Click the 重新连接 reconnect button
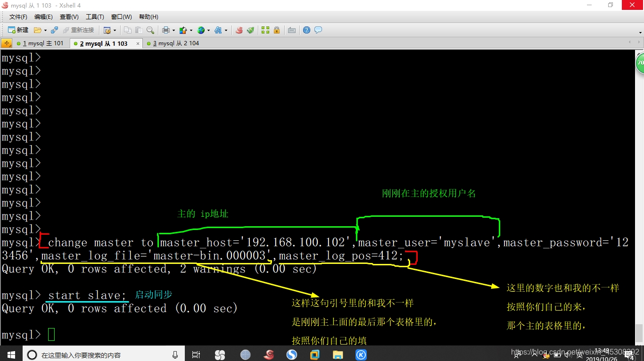Image resolution: width=644 pixels, height=361 pixels. [78, 30]
